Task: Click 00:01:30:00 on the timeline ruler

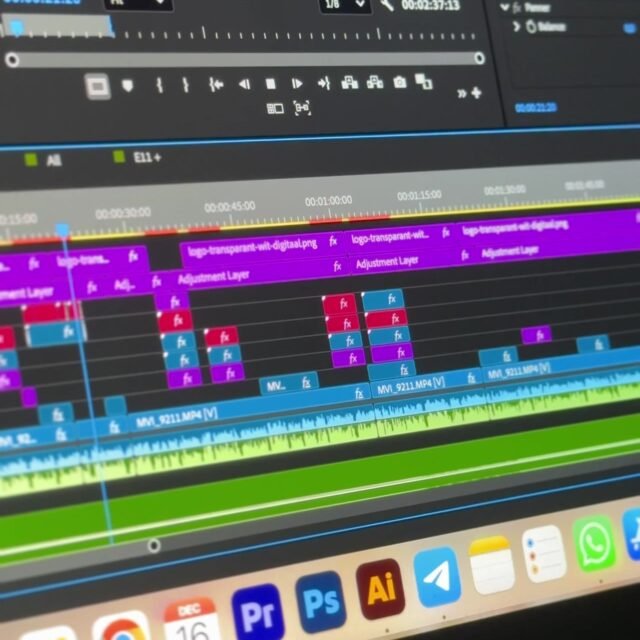Action: [x=505, y=190]
